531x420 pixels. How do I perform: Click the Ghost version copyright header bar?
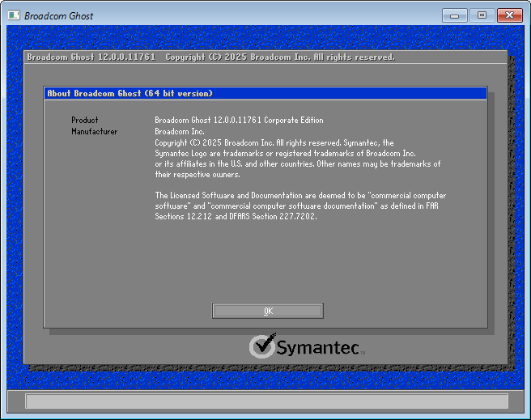click(265, 57)
